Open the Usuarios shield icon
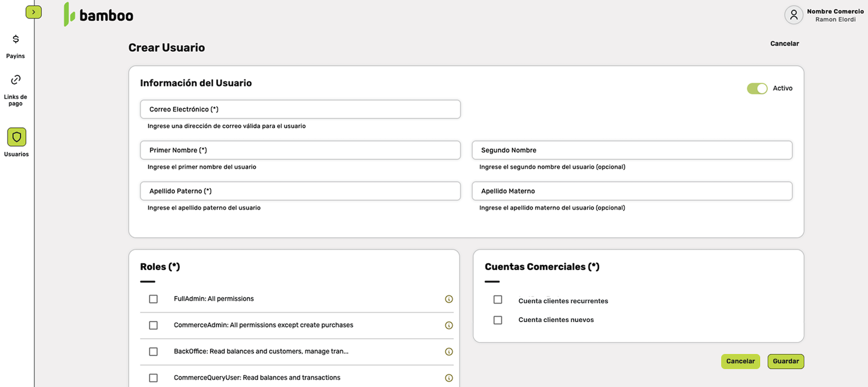868x387 pixels. pyautogui.click(x=16, y=137)
